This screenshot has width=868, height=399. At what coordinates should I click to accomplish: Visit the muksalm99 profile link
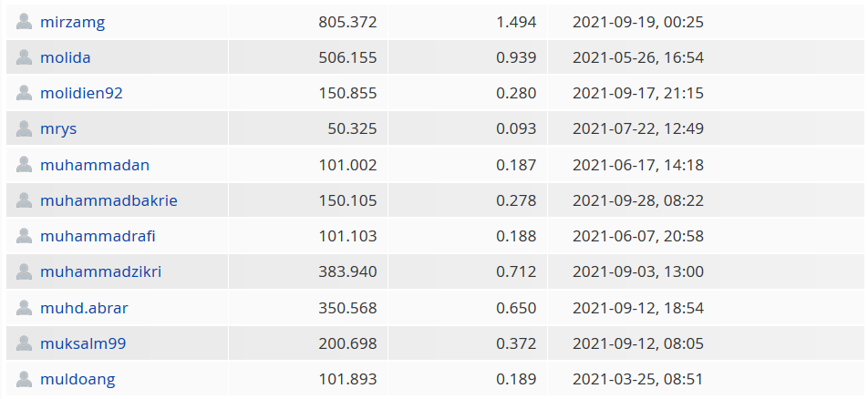(83, 343)
